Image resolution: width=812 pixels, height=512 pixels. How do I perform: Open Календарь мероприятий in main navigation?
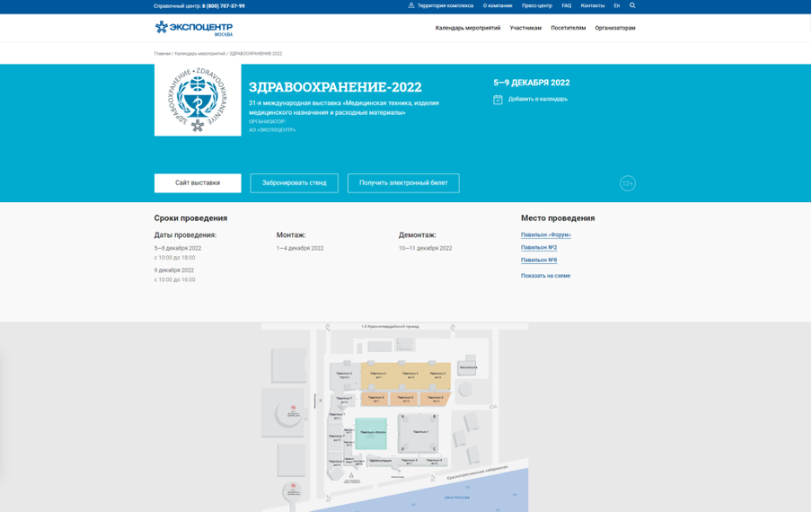click(x=468, y=28)
